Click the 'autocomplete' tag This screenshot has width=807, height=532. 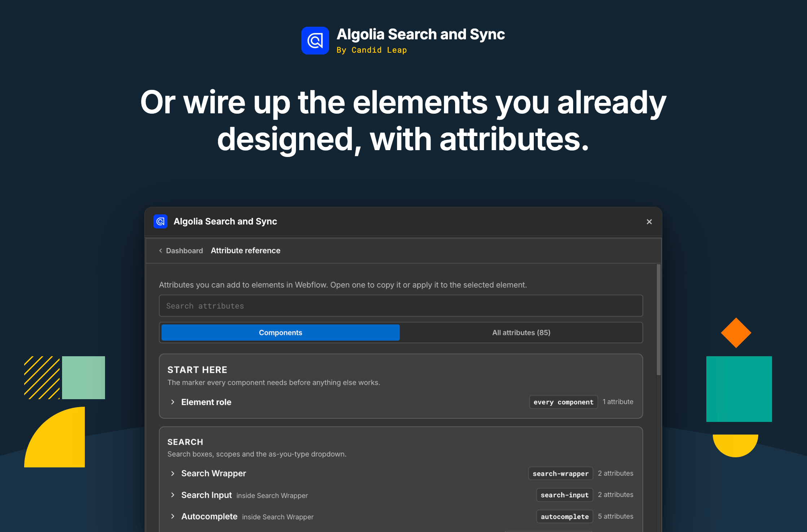pos(564,516)
